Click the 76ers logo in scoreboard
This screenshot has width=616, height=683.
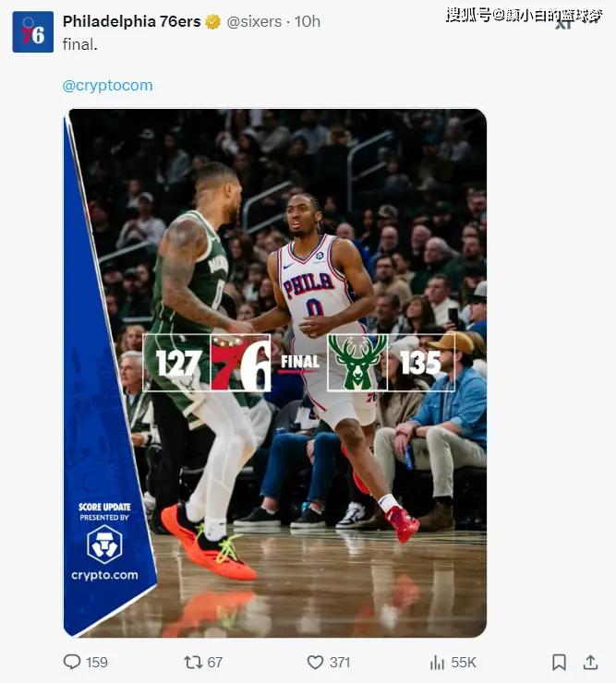[x=241, y=363]
